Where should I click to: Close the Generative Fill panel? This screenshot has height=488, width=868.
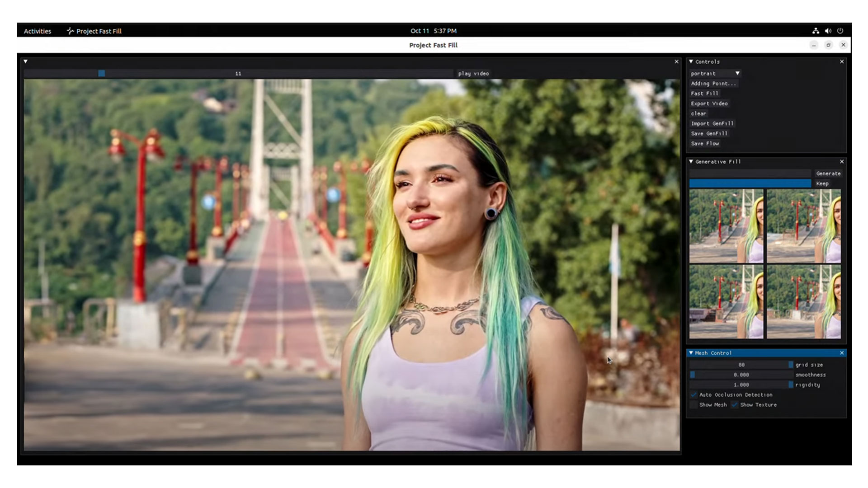coord(842,161)
